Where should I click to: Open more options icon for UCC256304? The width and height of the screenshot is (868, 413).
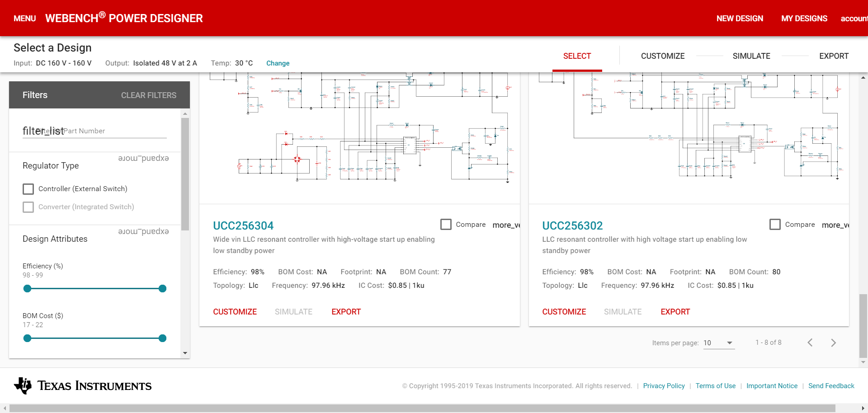506,225
